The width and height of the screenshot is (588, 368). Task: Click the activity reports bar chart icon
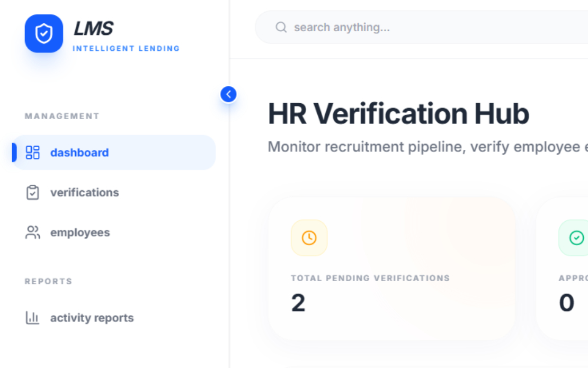click(33, 318)
